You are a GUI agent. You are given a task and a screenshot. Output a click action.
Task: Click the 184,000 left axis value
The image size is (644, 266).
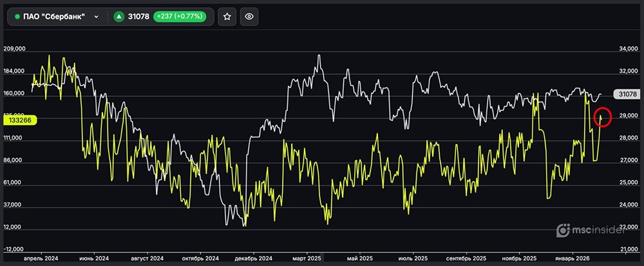point(14,71)
